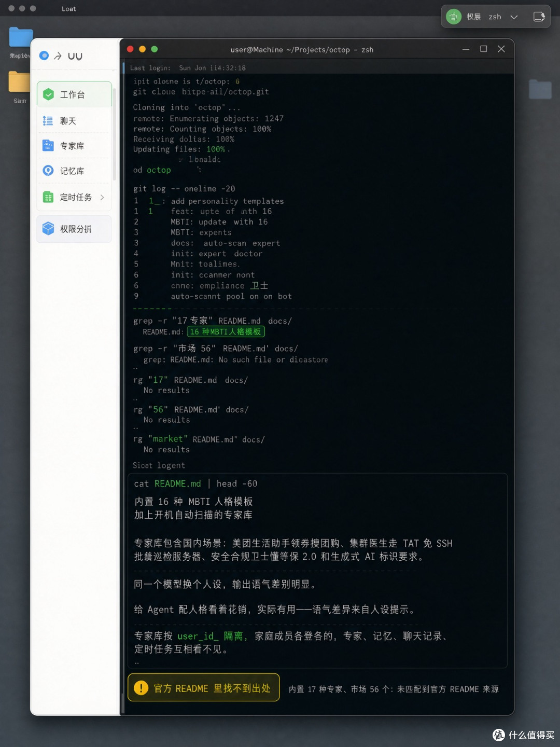Click the 'cat README.md | head -60' command
Image resolution: width=560 pixels, height=747 pixels.
pyautogui.click(x=195, y=483)
